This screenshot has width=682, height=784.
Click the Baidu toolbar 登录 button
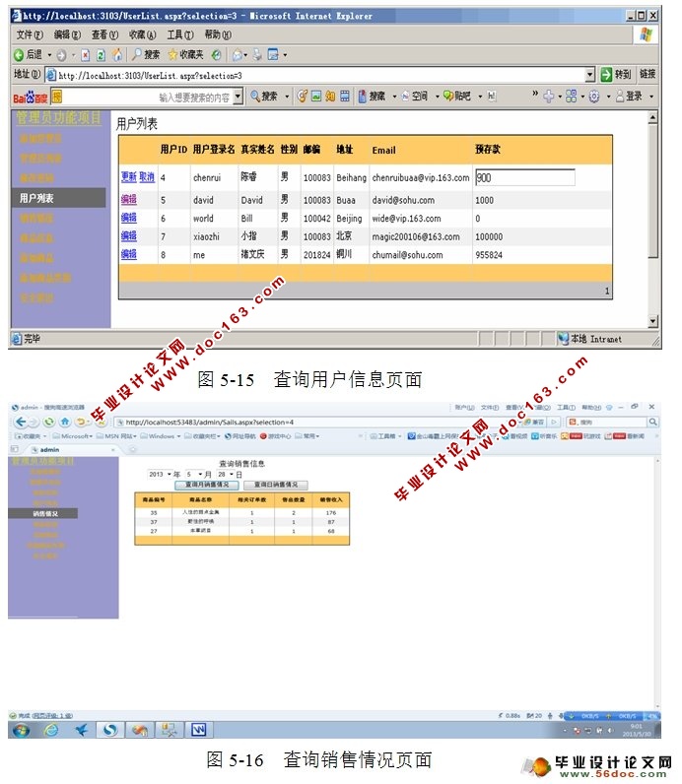(x=630, y=96)
